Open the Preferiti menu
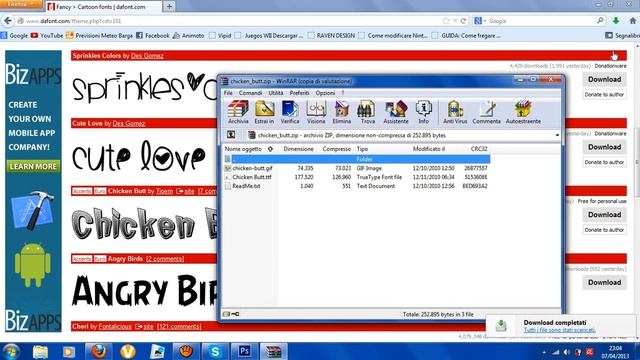This screenshot has height=360, width=640. 299,93
